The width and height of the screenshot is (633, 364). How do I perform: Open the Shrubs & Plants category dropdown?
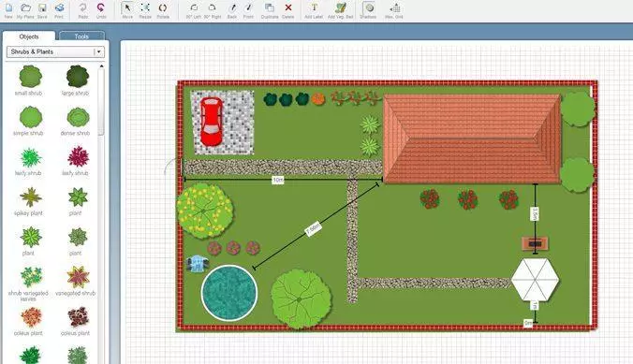[x=55, y=51]
